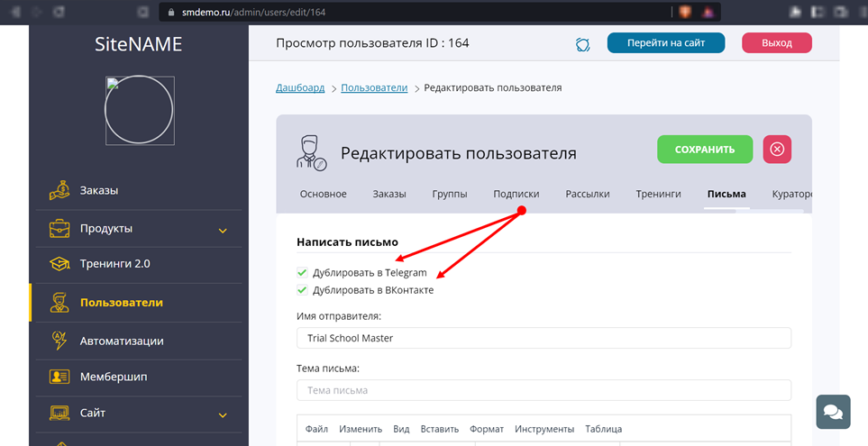Uncheck Дублировать в ВКонтакте
This screenshot has width=868, height=446.
click(302, 289)
